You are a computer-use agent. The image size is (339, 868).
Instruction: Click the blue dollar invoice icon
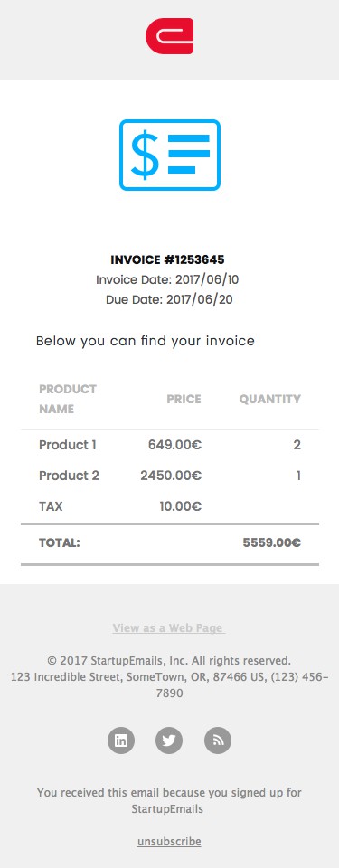pyautogui.click(x=170, y=155)
